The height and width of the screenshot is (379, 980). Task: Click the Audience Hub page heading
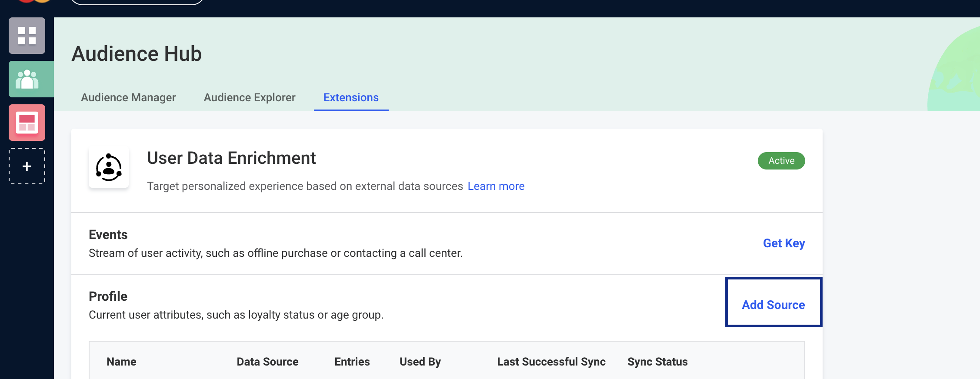tap(137, 54)
